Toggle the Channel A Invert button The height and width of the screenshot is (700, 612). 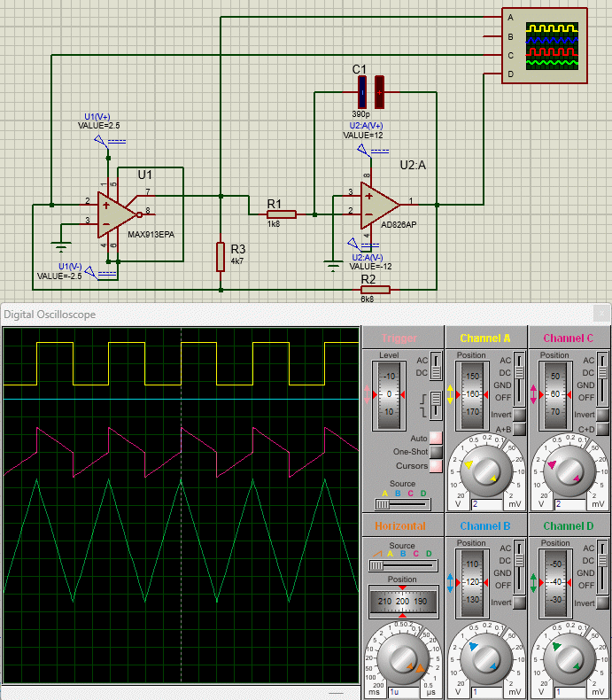(x=519, y=414)
